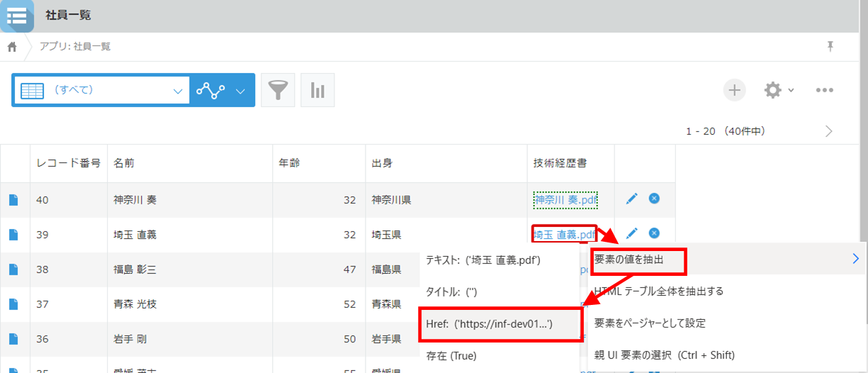Open record 38 details document icon
Screen dimensions: 868x373
[13, 269]
